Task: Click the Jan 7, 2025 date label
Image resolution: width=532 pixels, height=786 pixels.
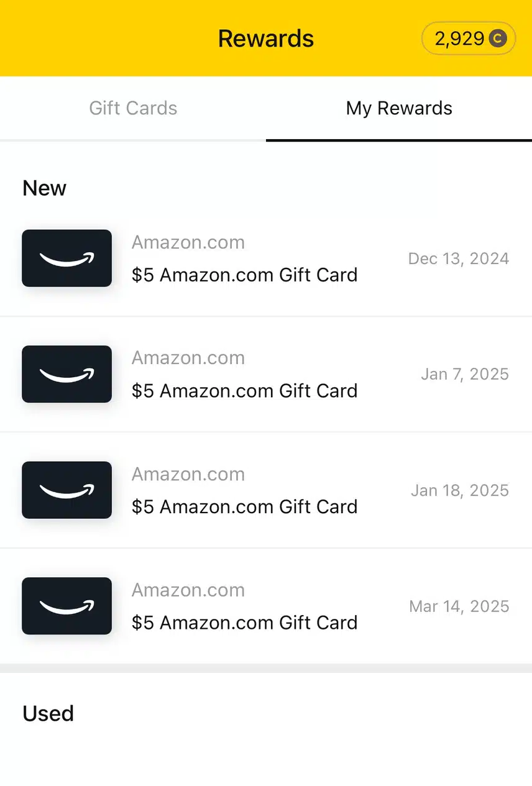Action: [x=465, y=374]
